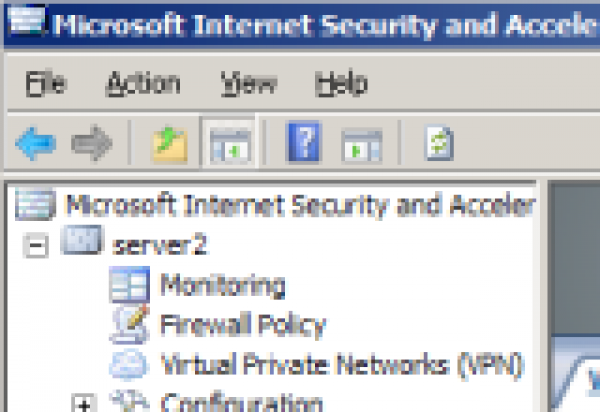Go up one level with folder icon
The height and width of the screenshot is (412, 600).
pyautogui.click(x=168, y=144)
